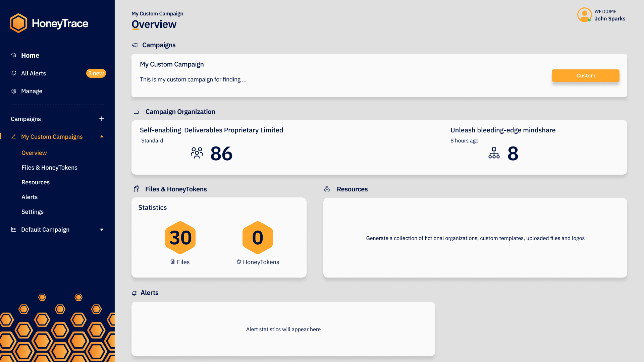
Task: Go to Resources sidebar item
Action: pos(36,182)
